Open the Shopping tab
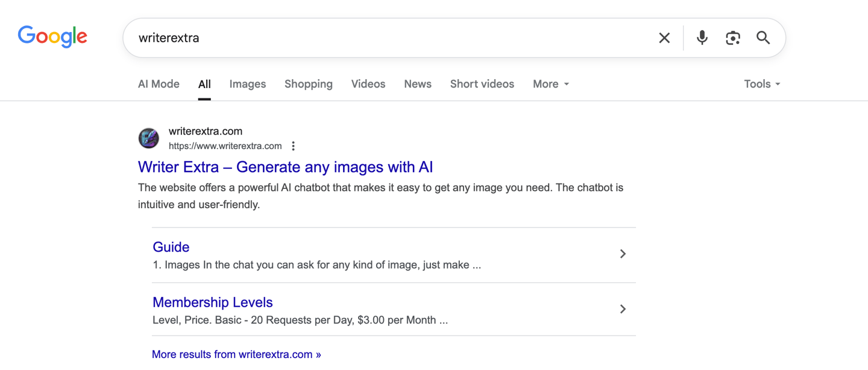 (309, 84)
